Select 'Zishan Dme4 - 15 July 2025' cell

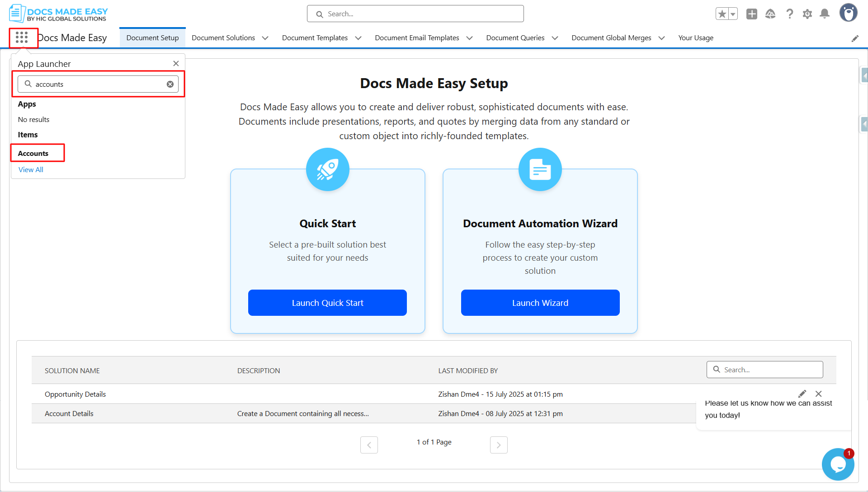500,394
